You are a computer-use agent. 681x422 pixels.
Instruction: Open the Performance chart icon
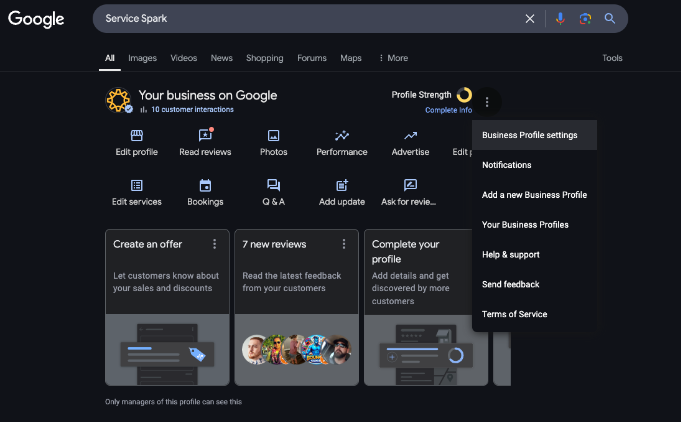pyautogui.click(x=342, y=136)
